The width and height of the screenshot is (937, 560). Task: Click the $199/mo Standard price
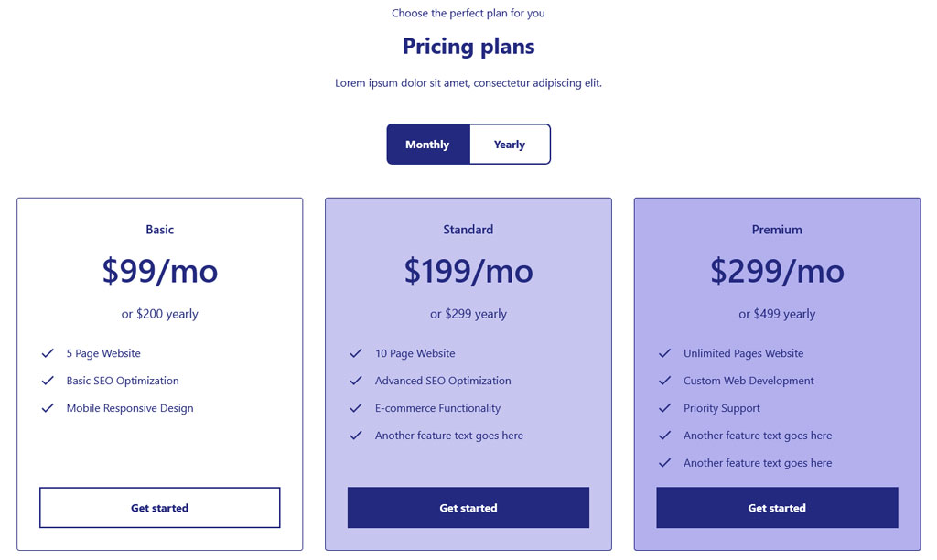[x=468, y=271]
